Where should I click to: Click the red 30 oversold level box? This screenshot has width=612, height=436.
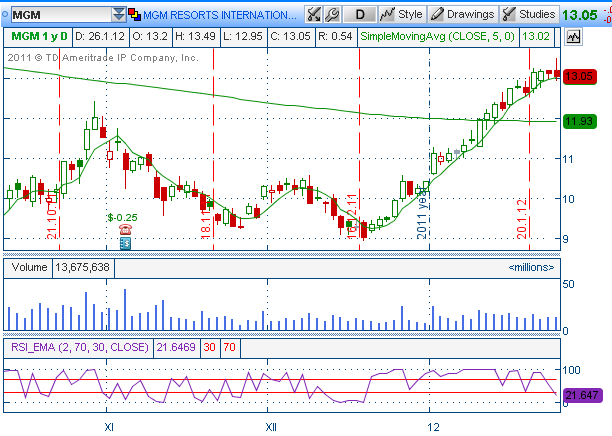[x=210, y=347]
